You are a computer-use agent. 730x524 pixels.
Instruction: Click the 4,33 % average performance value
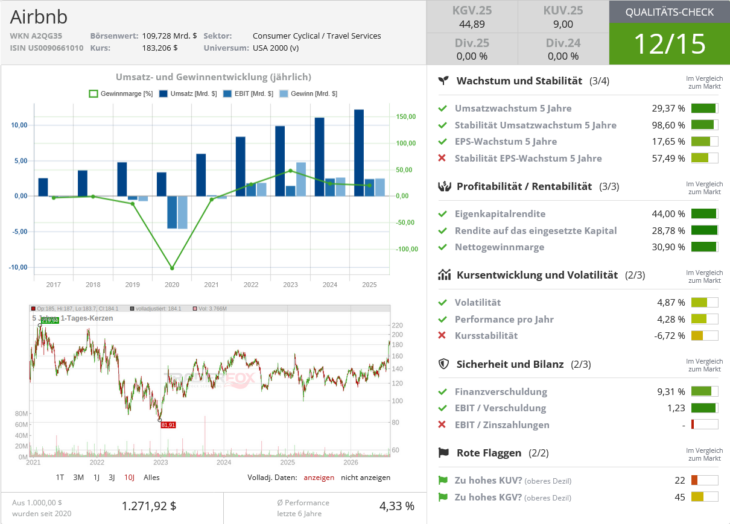(397, 506)
